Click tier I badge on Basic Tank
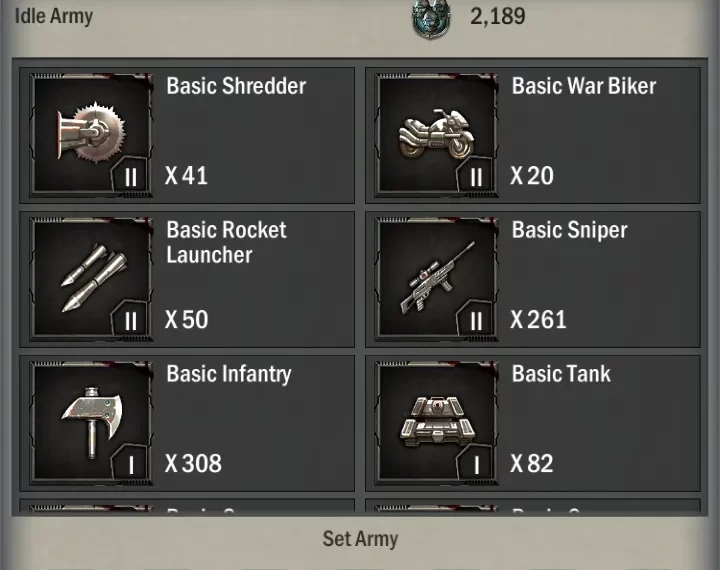 476,464
